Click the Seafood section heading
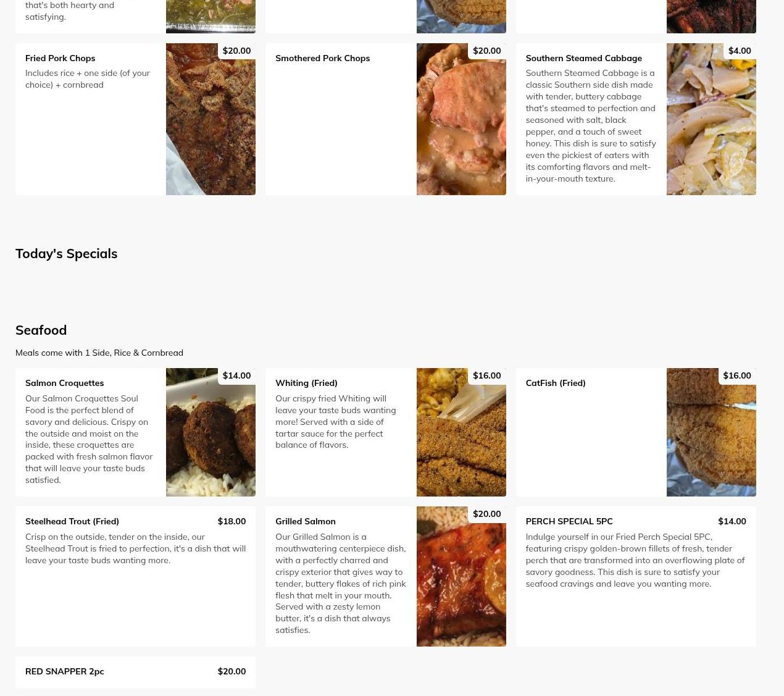 click(41, 330)
